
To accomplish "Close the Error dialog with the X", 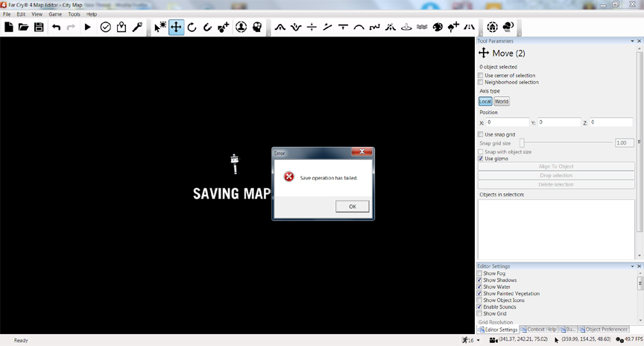I will (362, 151).
